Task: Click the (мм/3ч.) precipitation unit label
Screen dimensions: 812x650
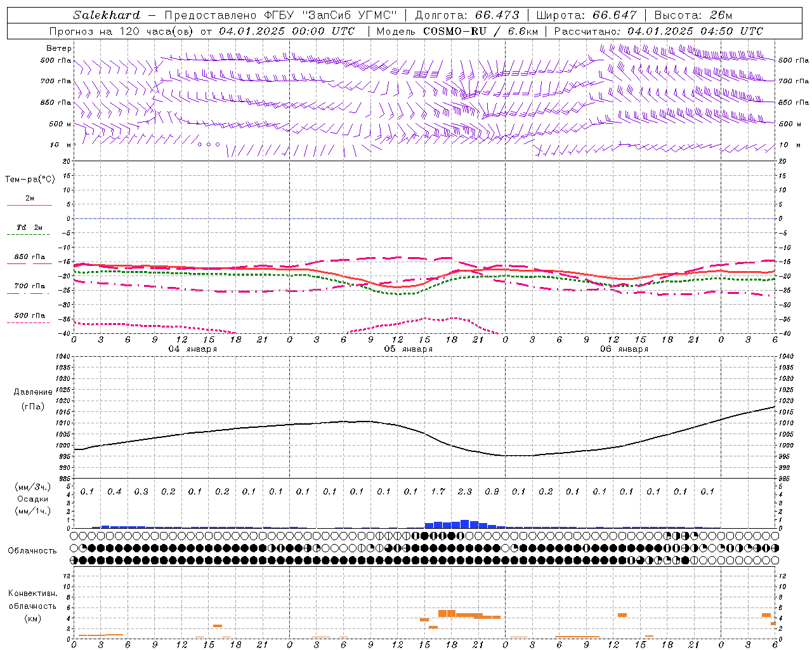Action: [x=32, y=487]
